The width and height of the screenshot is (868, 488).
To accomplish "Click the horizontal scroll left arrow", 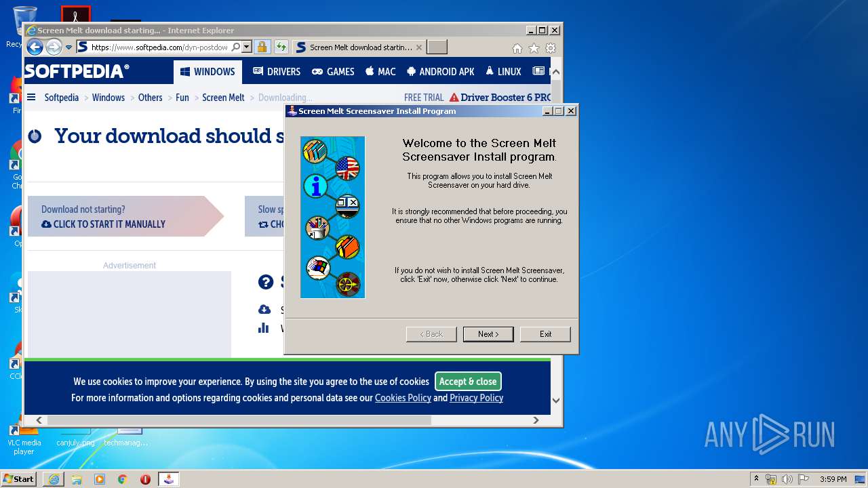I will point(39,420).
